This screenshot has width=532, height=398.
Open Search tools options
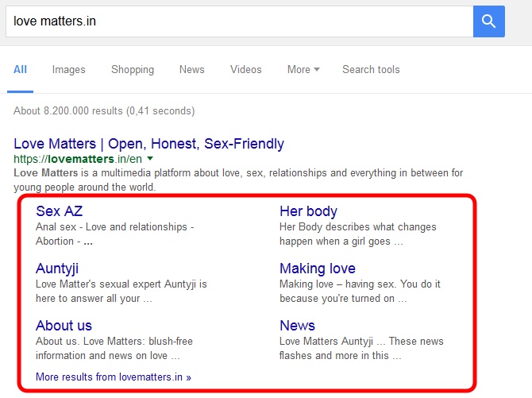pos(371,70)
